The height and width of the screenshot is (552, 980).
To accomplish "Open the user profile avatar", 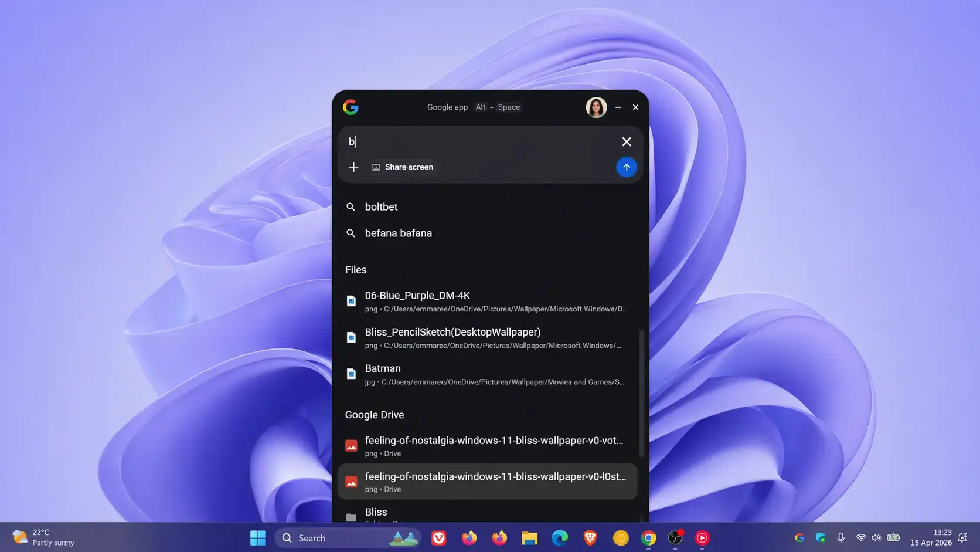I will [596, 107].
